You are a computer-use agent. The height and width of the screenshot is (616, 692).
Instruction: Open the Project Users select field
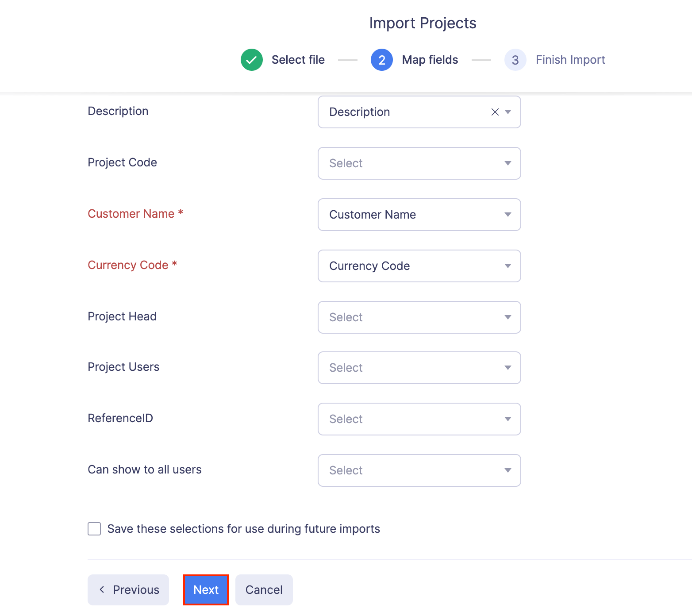[419, 368]
